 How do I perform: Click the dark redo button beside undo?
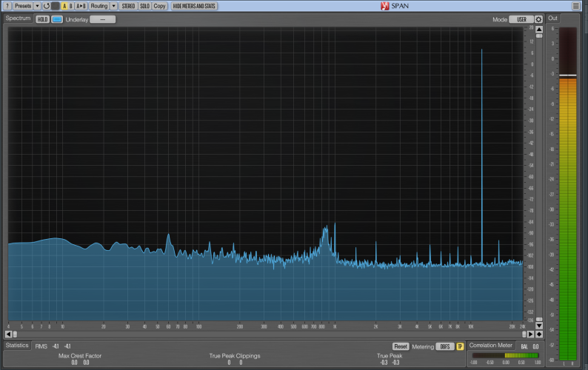pos(55,6)
